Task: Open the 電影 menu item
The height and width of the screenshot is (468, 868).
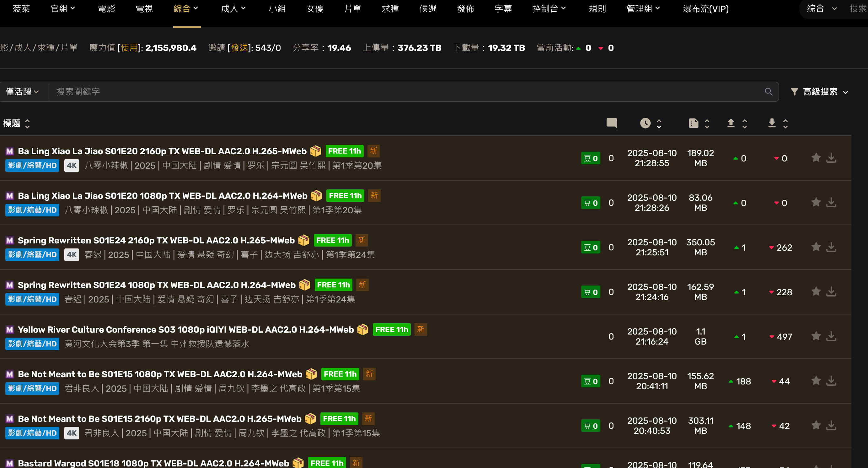Action: click(106, 9)
